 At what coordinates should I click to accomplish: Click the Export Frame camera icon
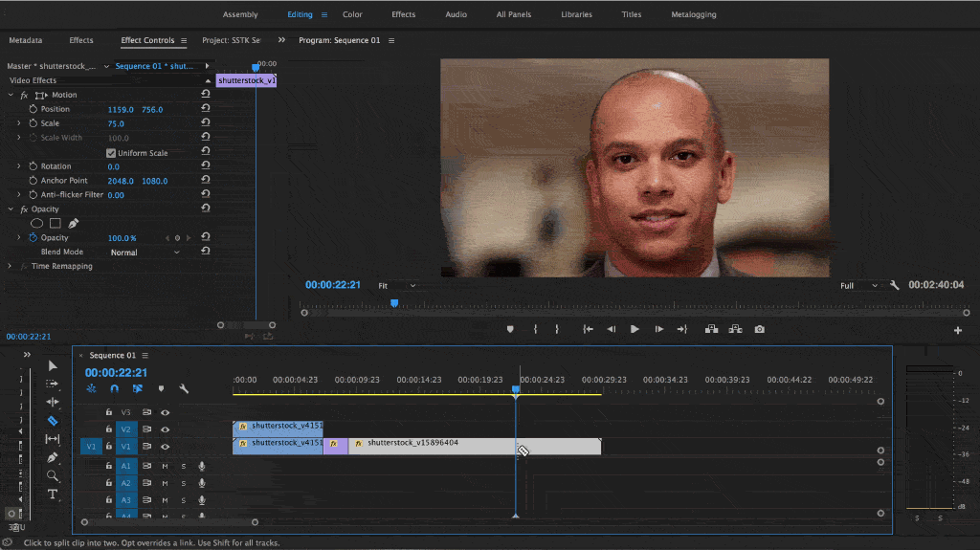(759, 329)
